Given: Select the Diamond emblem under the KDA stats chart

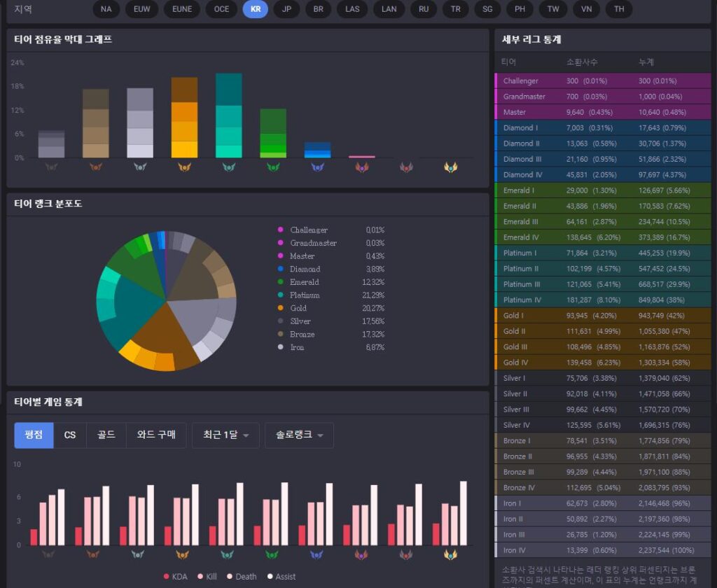Looking at the screenshot, I should (x=317, y=554).
